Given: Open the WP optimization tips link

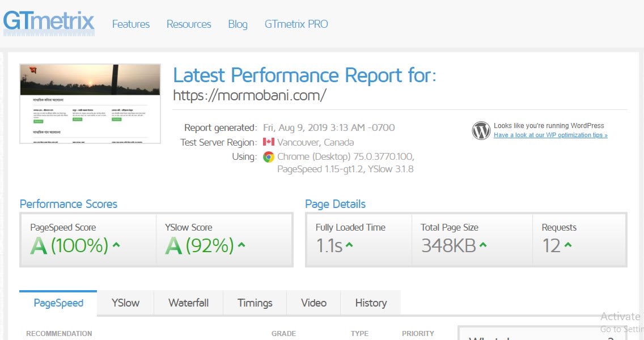Looking at the screenshot, I should 550,135.
